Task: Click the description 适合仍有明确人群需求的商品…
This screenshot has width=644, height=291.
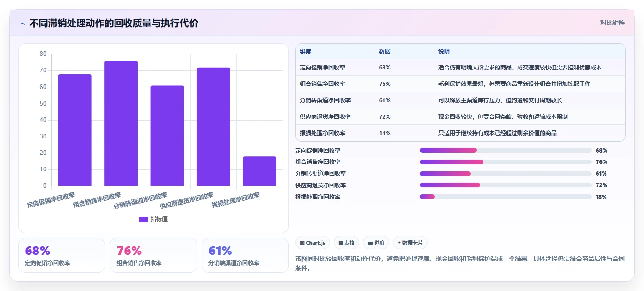Action: pos(520,68)
